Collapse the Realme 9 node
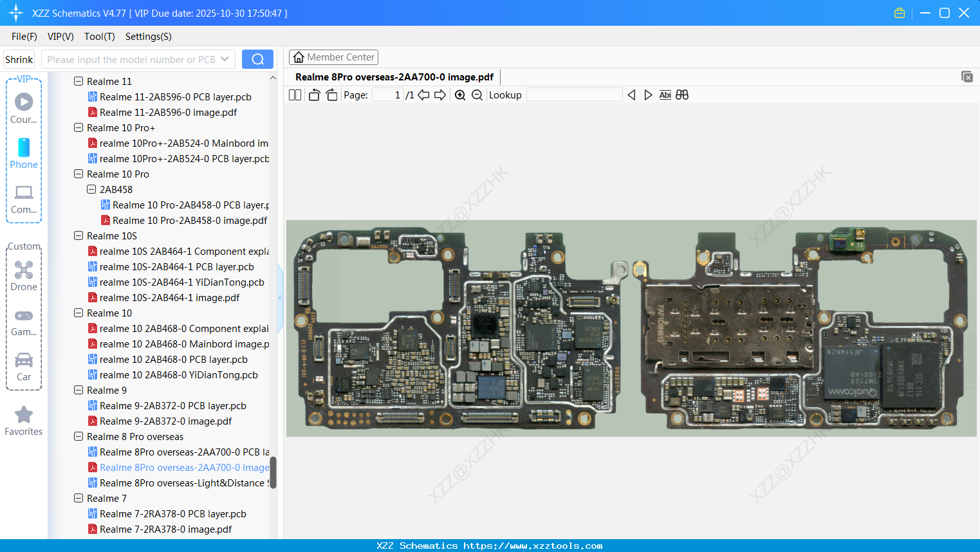 (79, 390)
